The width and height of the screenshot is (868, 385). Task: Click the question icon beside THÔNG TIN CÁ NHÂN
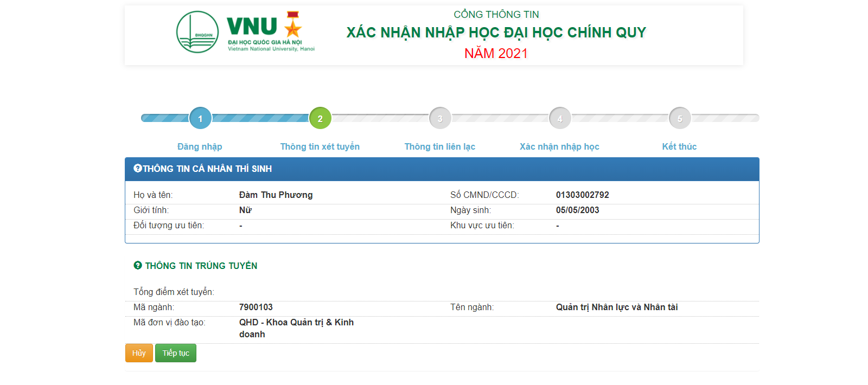[137, 169]
